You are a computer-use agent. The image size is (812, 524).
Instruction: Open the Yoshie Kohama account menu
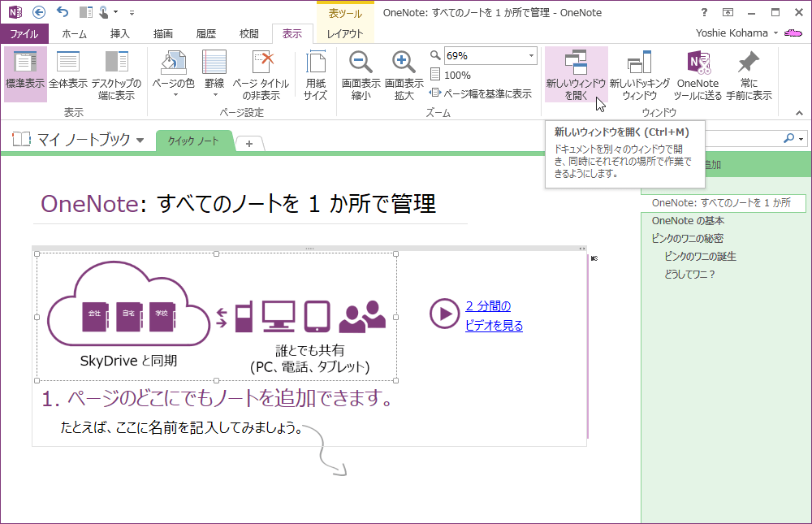(x=736, y=33)
